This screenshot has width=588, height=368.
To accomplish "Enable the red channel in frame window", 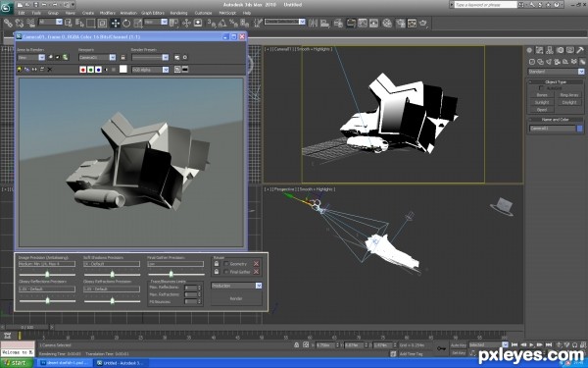I will pyautogui.click(x=83, y=70).
